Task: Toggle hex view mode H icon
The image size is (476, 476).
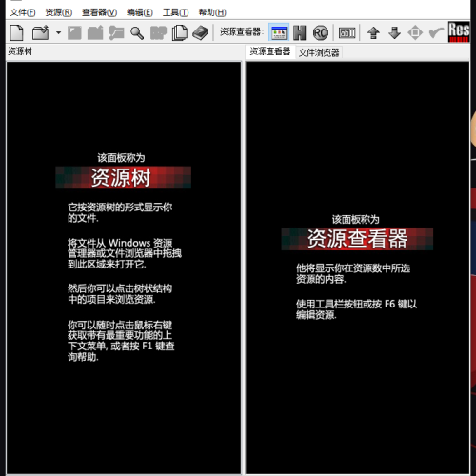Action: pos(300,32)
